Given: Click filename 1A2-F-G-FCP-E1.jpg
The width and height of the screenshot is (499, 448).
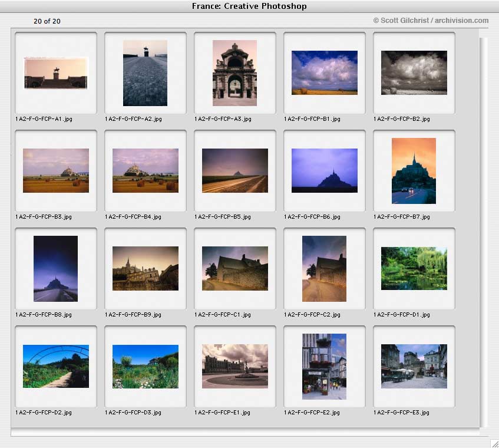Looking at the screenshot, I should (223, 413).
